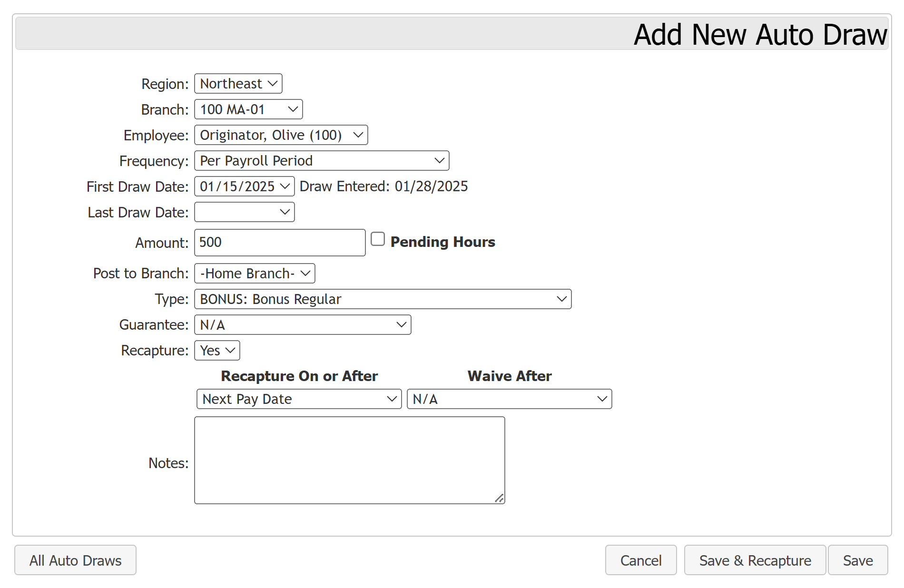This screenshot has width=904, height=588.
Task: Click the Notes textarea resize handle
Action: pos(499,498)
